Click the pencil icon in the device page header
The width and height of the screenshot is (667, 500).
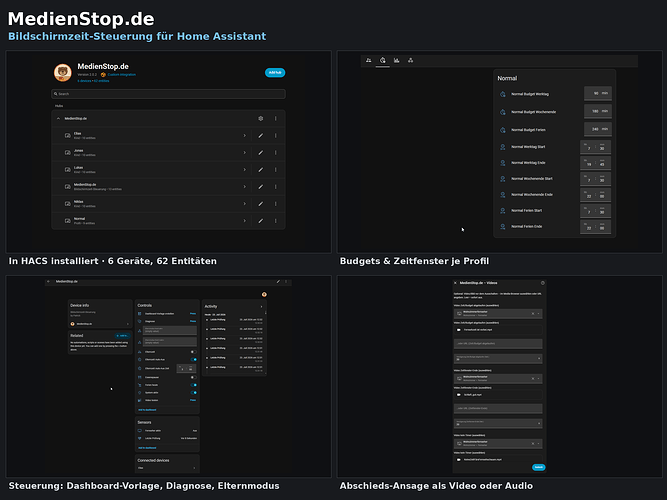[278, 281]
